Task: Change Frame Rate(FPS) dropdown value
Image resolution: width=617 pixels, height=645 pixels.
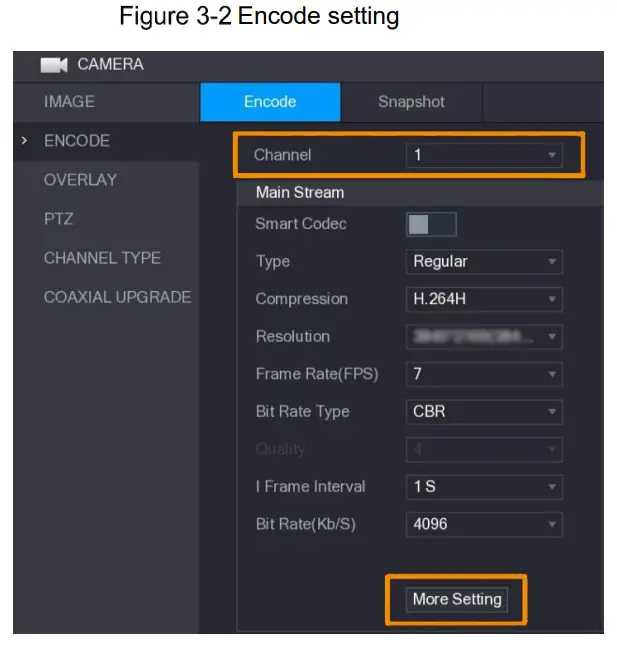Action: coord(484,374)
